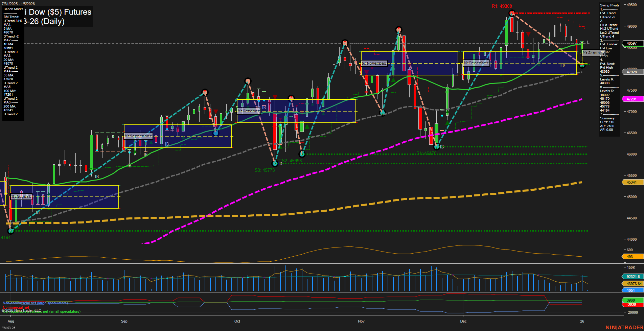The width and height of the screenshot is (644, 331).
Task: Click the swing pivot dot at the December peak
Action: point(512,13)
